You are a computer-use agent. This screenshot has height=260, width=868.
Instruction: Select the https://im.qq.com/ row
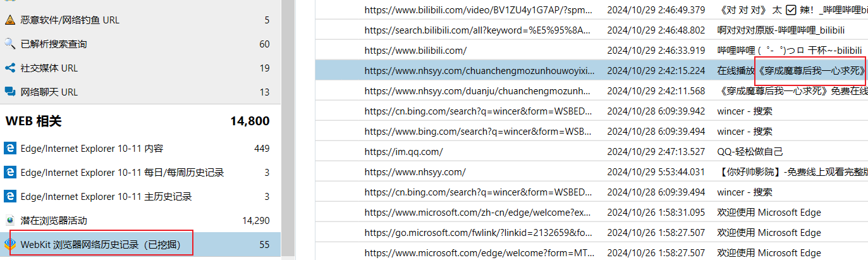(591, 151)
